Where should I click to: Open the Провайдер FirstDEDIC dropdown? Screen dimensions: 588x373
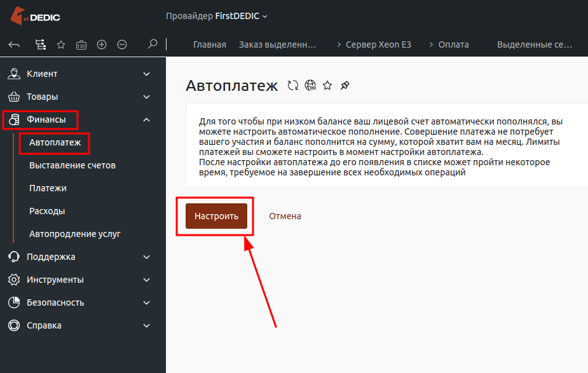[x=216, y=16]
